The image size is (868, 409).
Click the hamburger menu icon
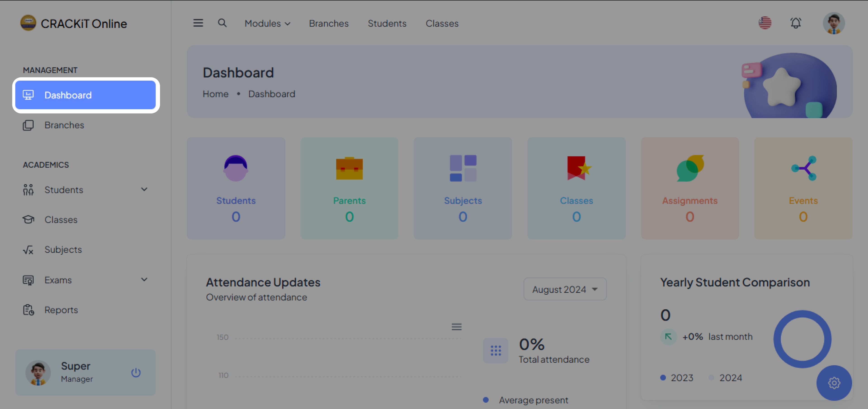click(x=198, y=23)
